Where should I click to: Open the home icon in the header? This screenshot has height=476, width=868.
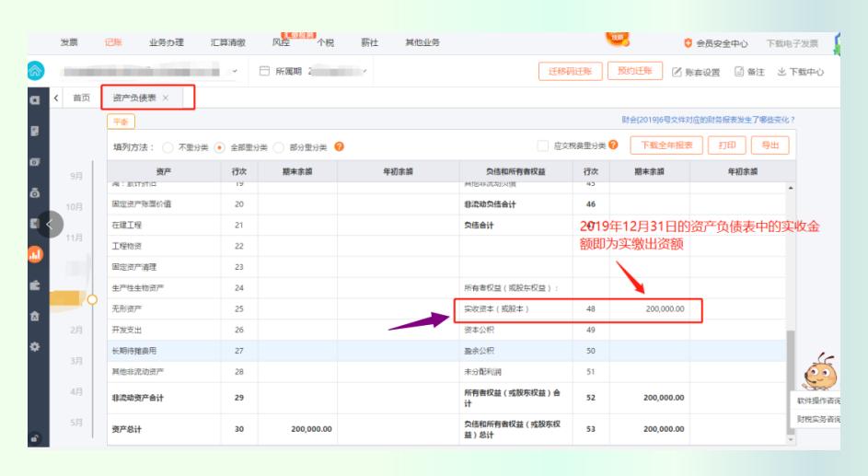pyautogui.click(x=35, y=70)
